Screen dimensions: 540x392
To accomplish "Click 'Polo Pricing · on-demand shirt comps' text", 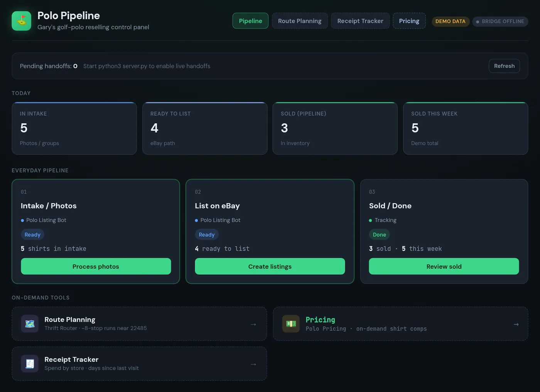I will (366, 328).
